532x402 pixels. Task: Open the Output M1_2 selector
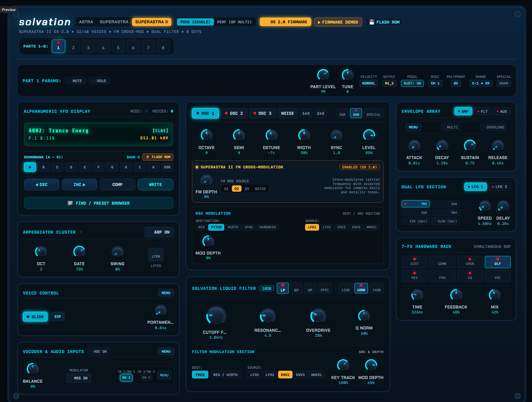[389, 83]
